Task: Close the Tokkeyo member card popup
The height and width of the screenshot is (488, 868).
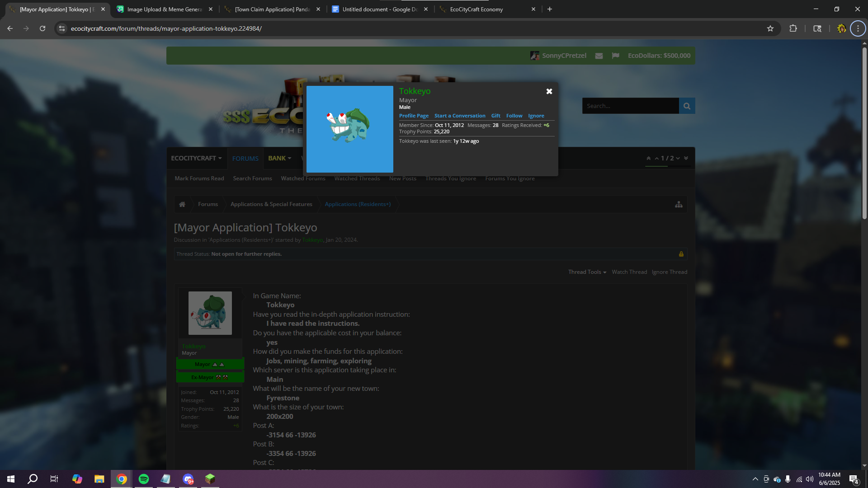Action: [x=549, y=91]
